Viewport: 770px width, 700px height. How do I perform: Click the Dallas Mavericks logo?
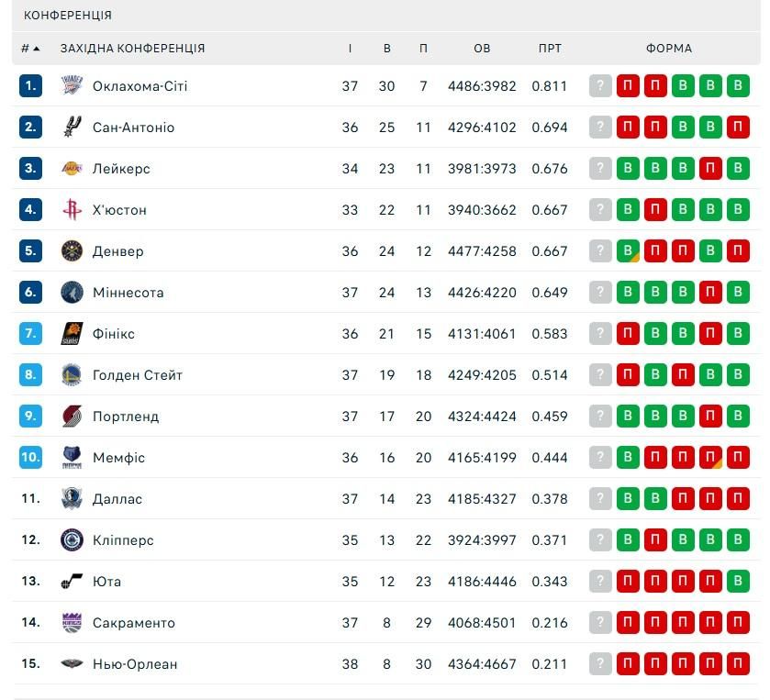point(73,499)
